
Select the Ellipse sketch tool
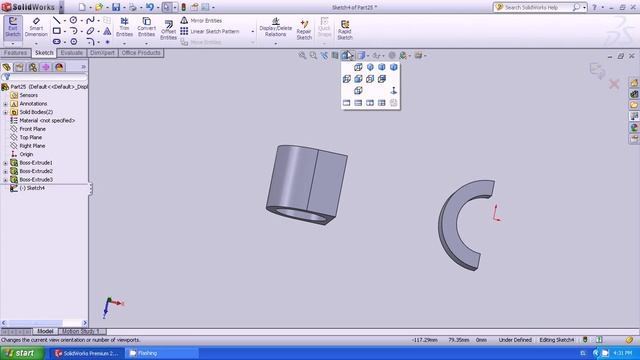[x=90, y=31]
